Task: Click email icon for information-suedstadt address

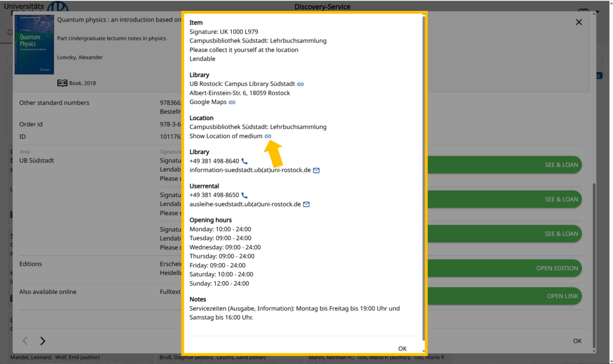Action: 316,171
